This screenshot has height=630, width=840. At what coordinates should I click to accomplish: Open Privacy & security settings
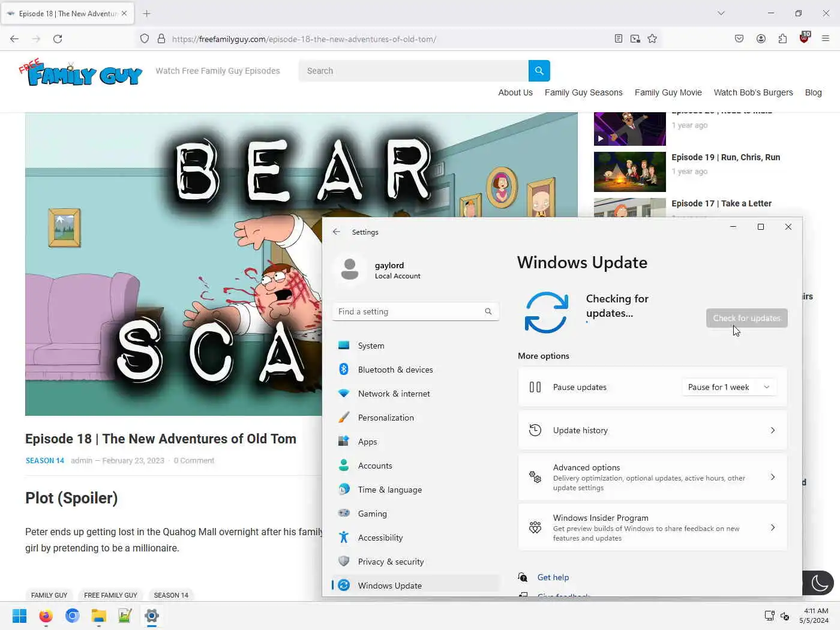click(x=415, y=562)
